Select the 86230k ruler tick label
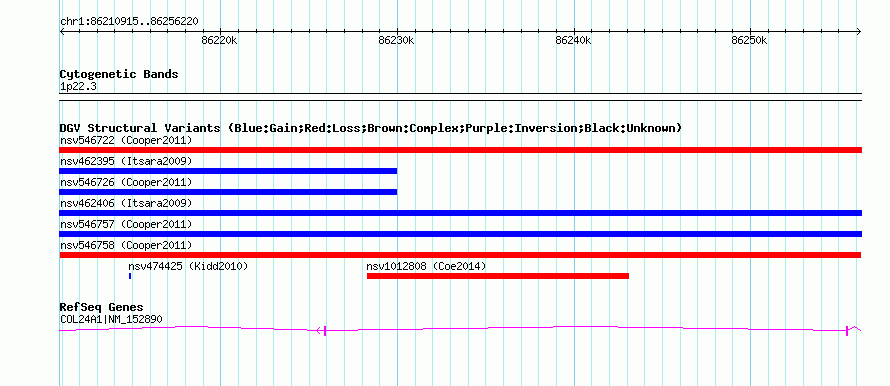 click(397, 41)
